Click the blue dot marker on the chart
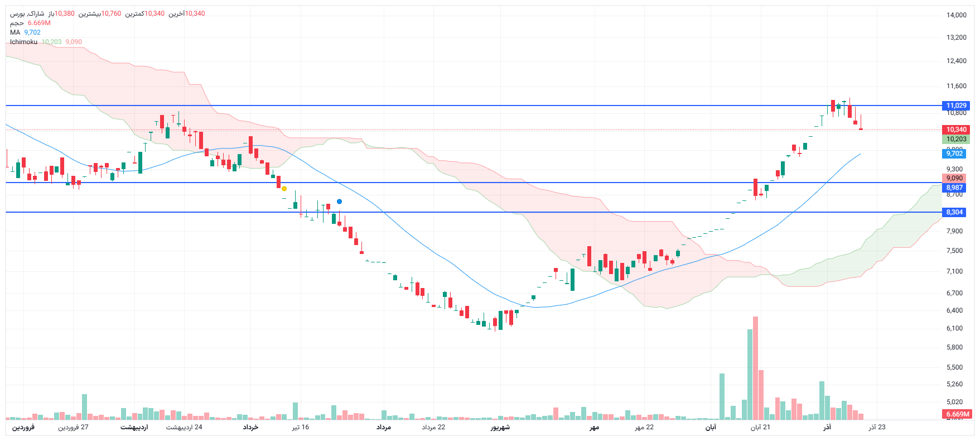 (339, 202)
